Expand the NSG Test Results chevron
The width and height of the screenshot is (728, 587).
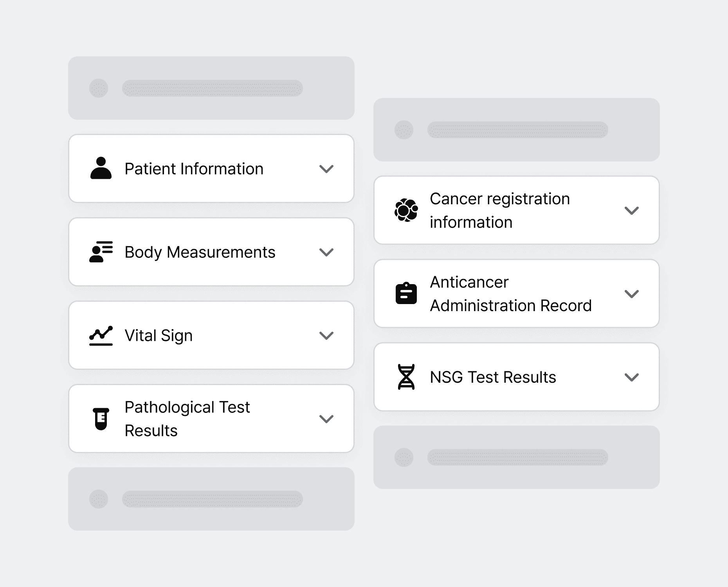tap(632, 377)
